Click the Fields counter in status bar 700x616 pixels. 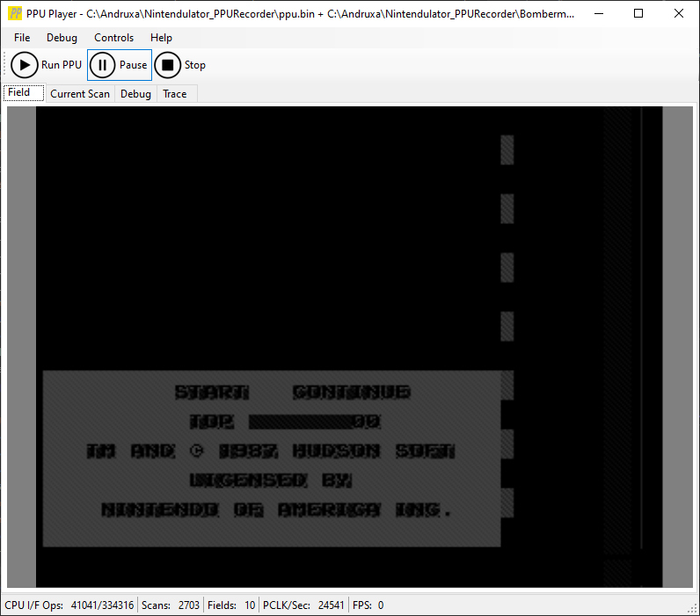[x=231, y=605]
